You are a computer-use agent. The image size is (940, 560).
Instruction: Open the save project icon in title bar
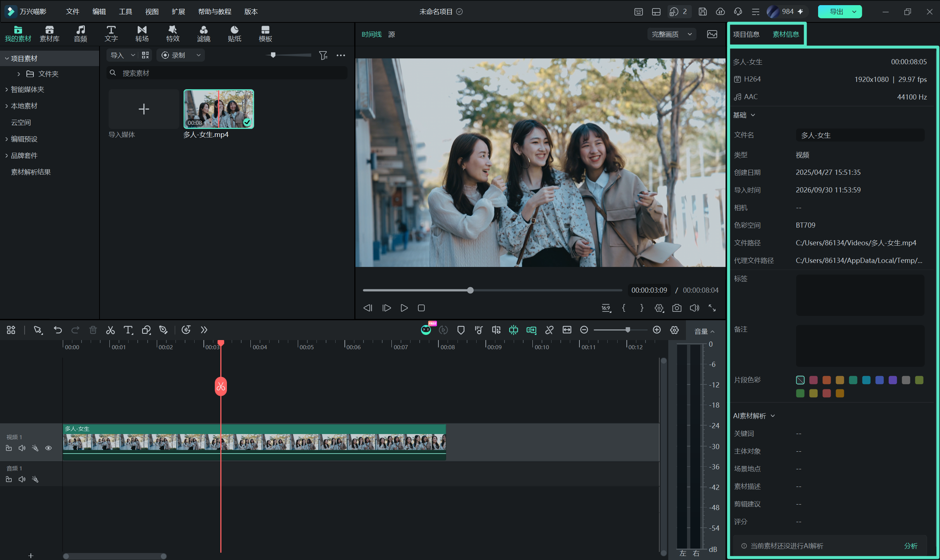702,12
